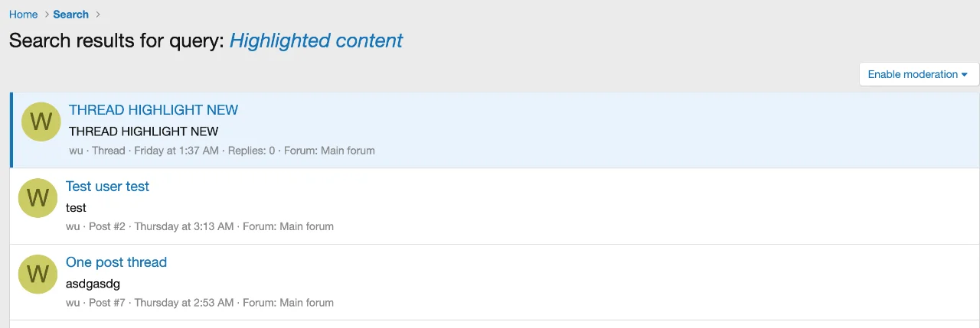Open the Search breadcrumb link
The height and width of the screenshot is (328, 980).
(70, 15)
